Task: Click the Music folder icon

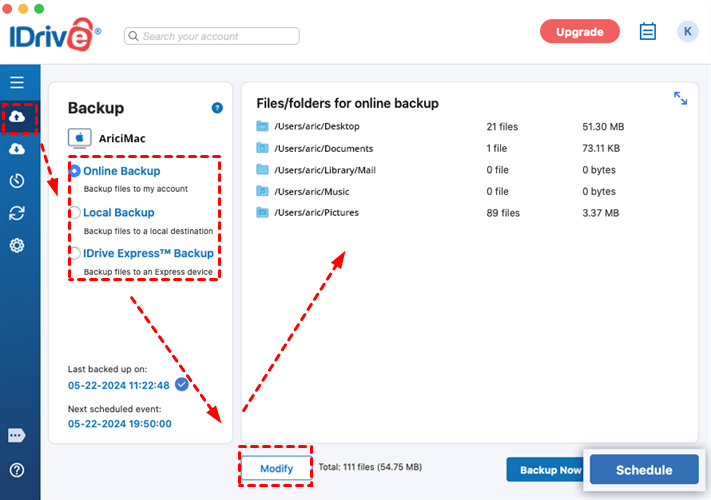Action: click(262, 191)
